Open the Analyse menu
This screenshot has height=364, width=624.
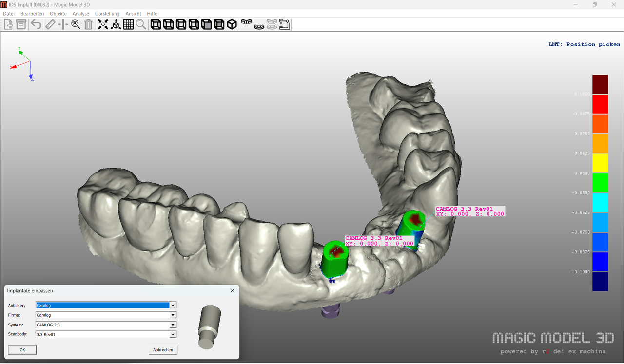(81, 14)
